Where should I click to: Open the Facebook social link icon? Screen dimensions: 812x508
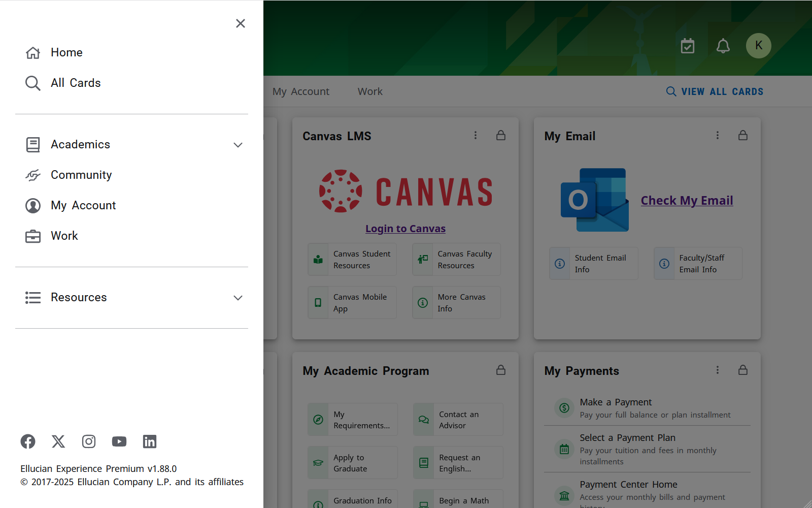[28, 441]
